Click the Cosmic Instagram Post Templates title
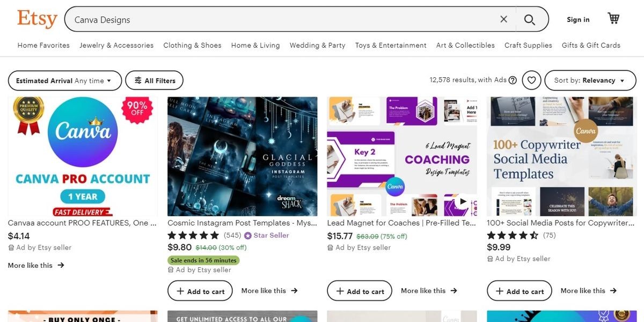 [x=243, y=223]
